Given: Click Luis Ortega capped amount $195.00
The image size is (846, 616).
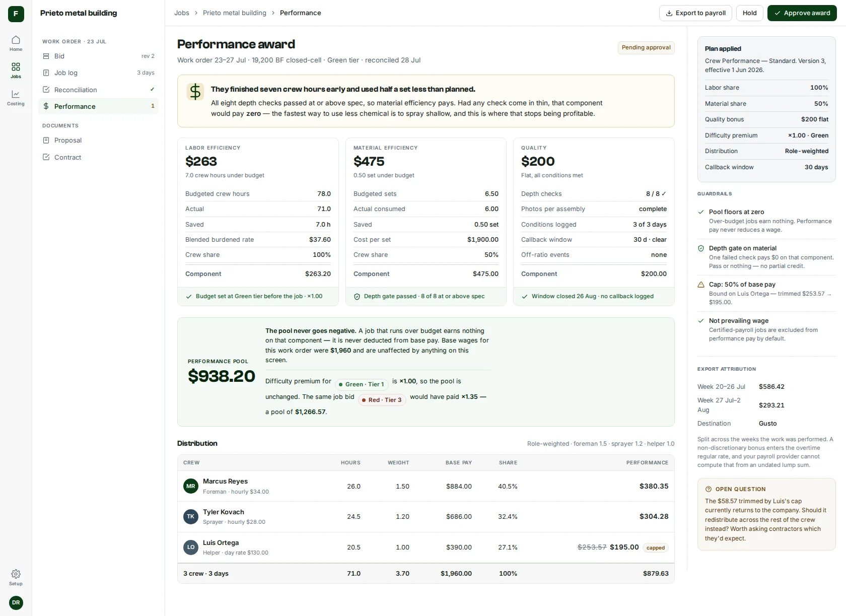Looking at the screenshot, I should point(624,547).
